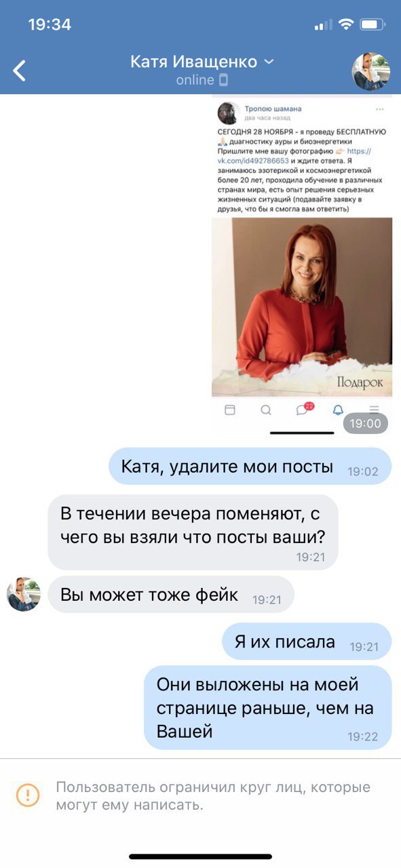Expand the chevron next to Катя Иващенко
The width and height of the screenshot is (401, 868).
(x=269, y=62)
